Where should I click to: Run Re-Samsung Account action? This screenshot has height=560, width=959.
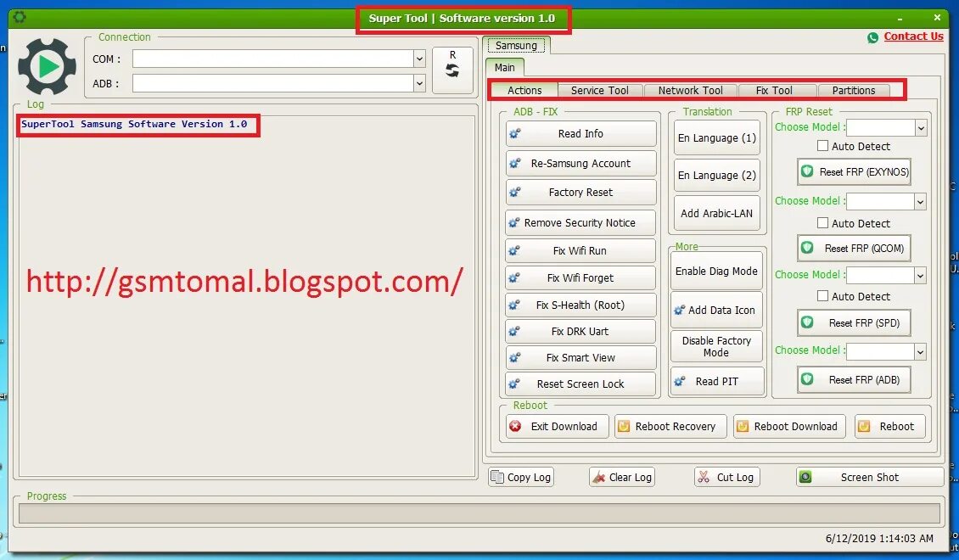click(580, 163)
